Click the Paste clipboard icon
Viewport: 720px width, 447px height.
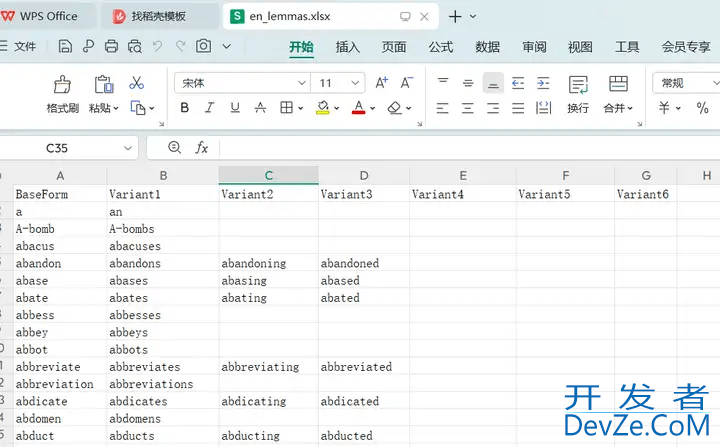pyautogui.click(x=104, y=85)
